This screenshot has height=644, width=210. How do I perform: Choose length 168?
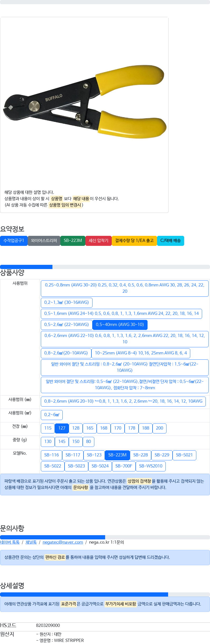[x=104, y=428]
